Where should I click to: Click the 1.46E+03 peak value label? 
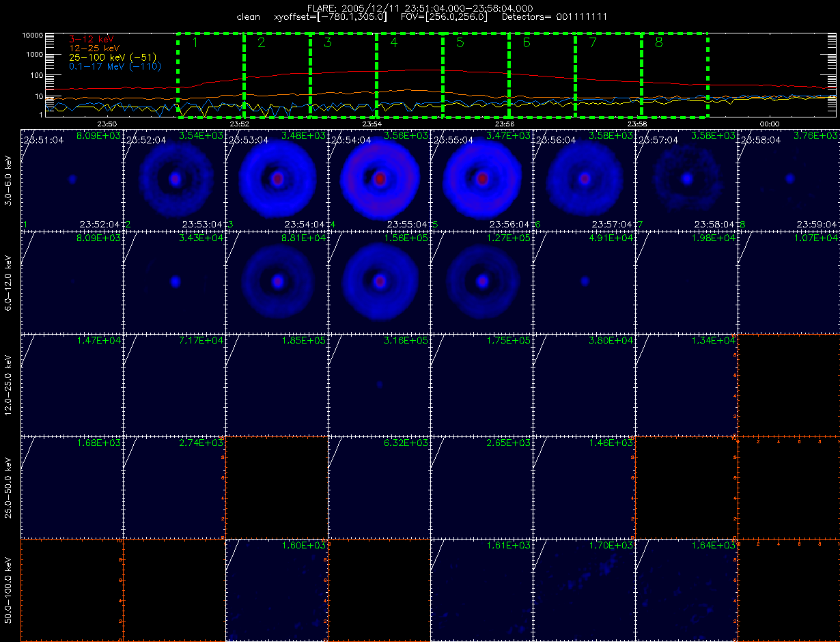tap(612, 443)
